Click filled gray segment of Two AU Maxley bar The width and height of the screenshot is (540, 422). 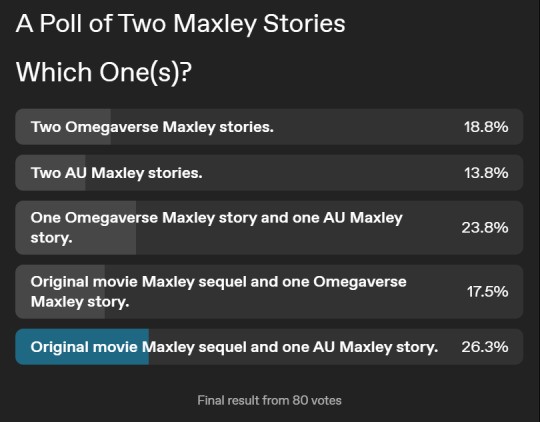tap(50, 173)
